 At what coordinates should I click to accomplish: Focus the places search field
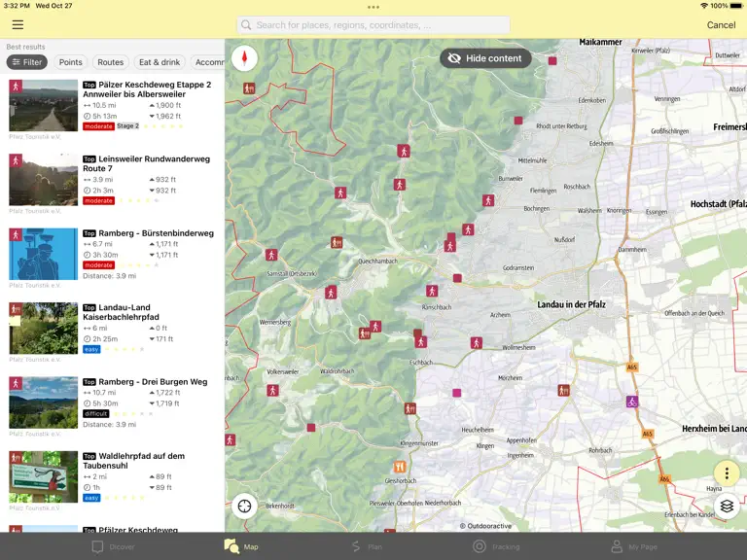[373, 24]
